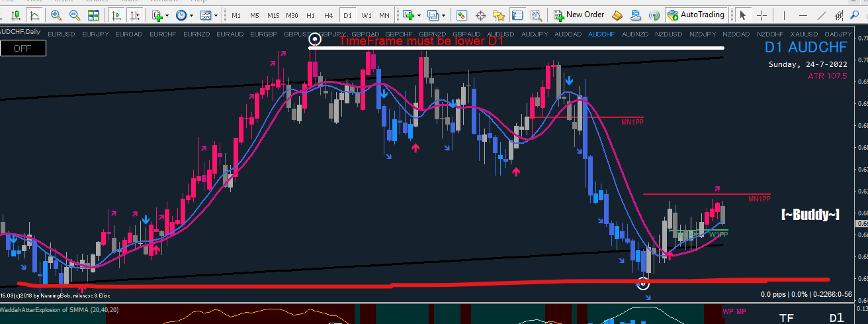Expand the New Chart dropdown arrow
868x324 pixels.
tap(419, 15)
